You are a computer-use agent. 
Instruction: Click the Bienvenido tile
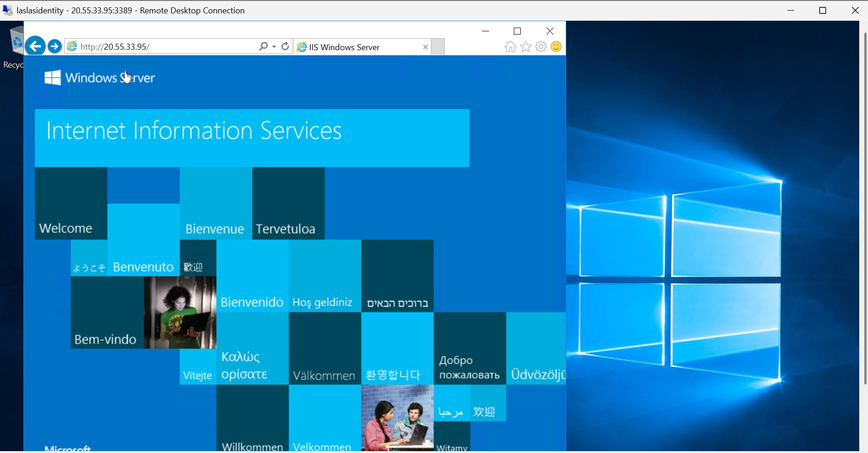point(253,276)
